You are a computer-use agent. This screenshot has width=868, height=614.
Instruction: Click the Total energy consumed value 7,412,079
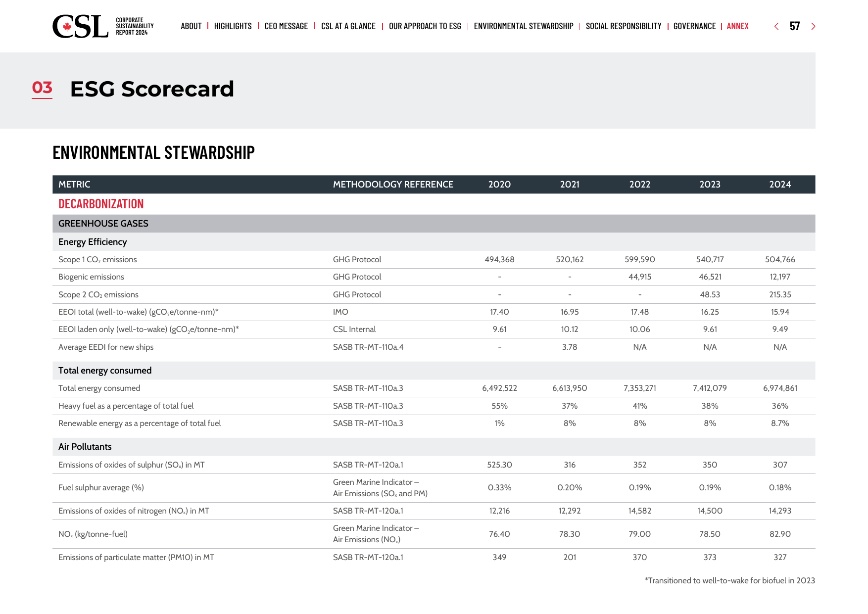[710, 388]
